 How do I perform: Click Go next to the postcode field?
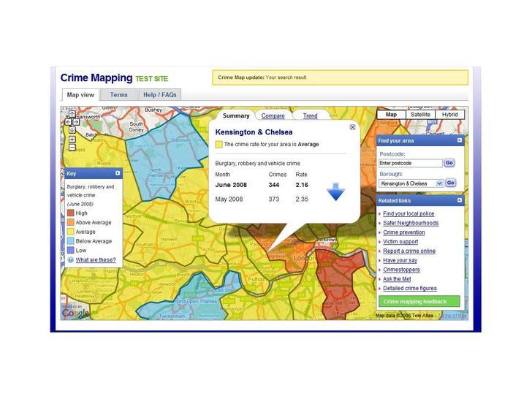point(449,163)
